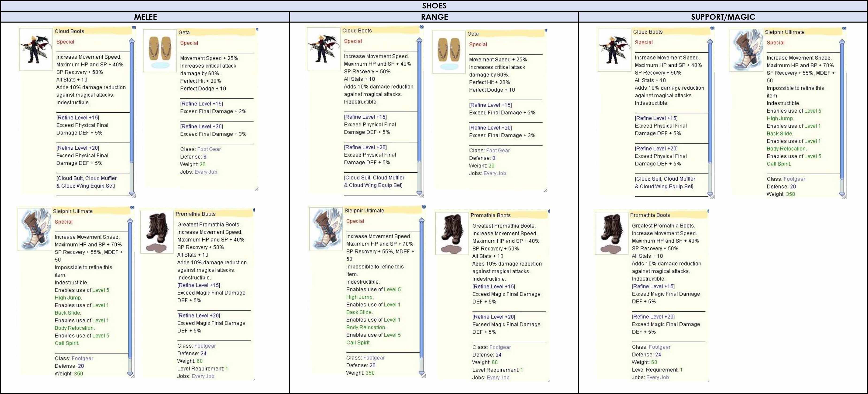Click "[Refine Level +15]" in SUPPORT/MAGIC Promathia Boots window
The height and width of the screenshot is (394, 868).
coord(653,286)
